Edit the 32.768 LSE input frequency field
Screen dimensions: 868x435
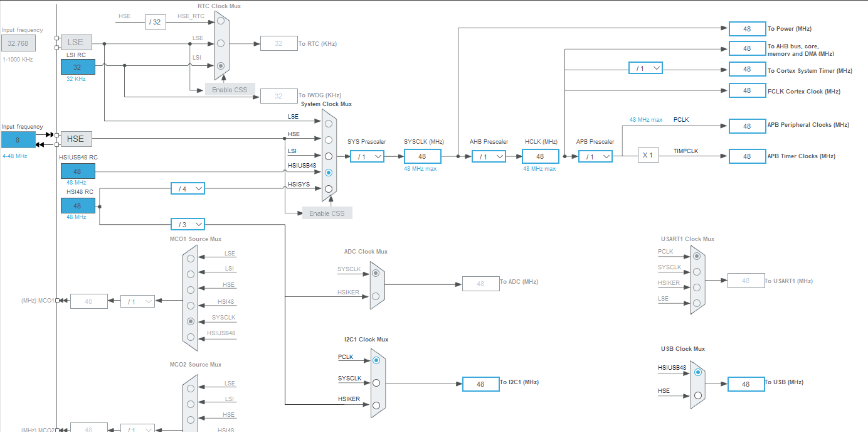[19, 43]
